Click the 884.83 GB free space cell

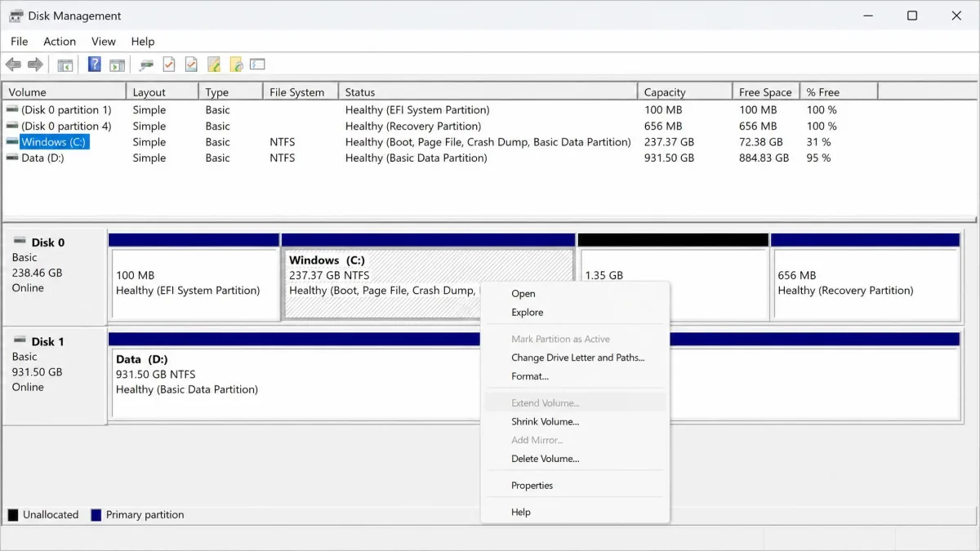764,158
